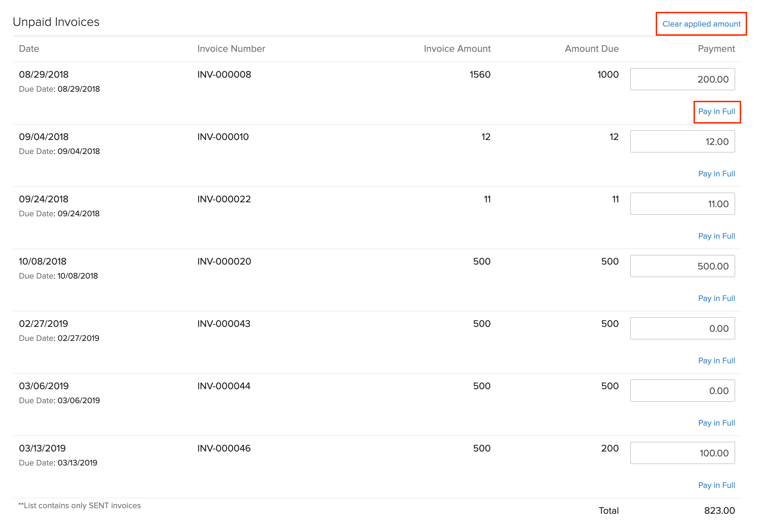This screenshot has height=532, width=759.
Task: Pay INV-000046 in full
Action: [x=717, y=485]
